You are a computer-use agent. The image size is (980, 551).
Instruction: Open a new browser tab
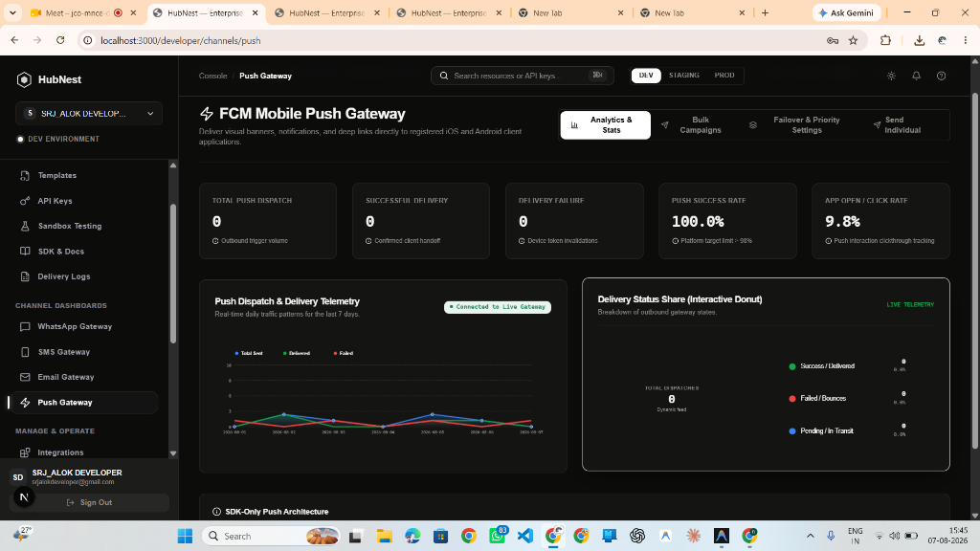coord(765,12)
